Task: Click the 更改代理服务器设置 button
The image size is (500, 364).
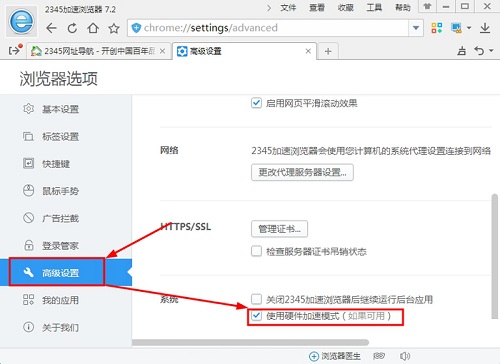Action: pos(302,172)
